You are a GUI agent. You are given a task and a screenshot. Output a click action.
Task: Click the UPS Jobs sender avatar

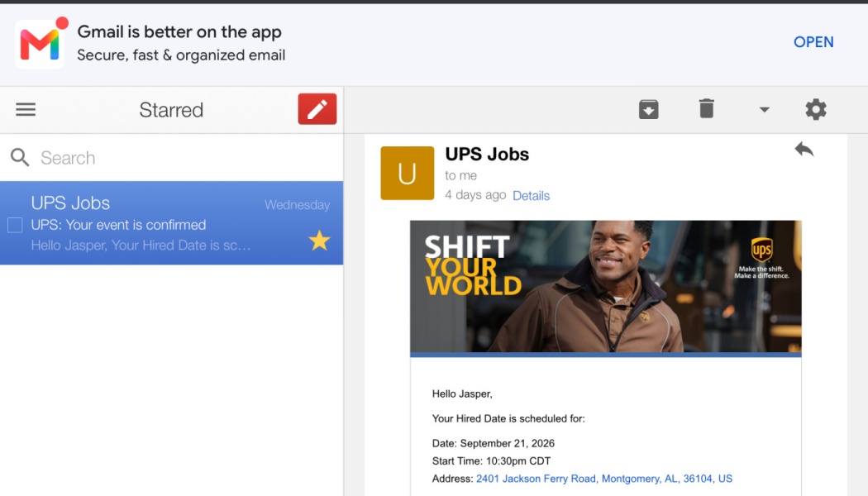point(408,174)
